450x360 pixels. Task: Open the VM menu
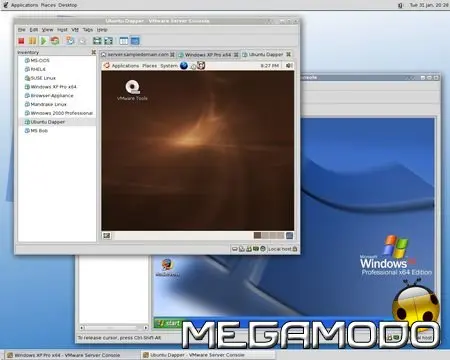(x=75, y=30)
